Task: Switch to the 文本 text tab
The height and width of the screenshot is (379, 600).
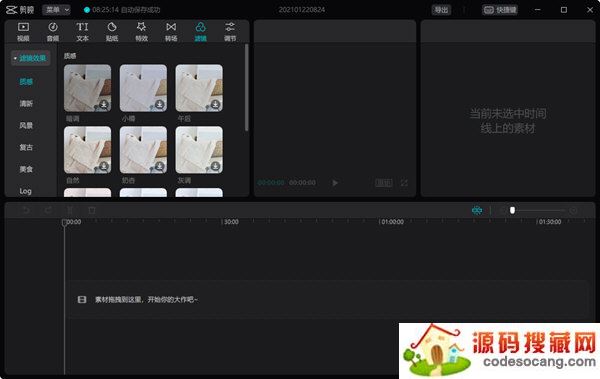Action: tap(82, 31)
